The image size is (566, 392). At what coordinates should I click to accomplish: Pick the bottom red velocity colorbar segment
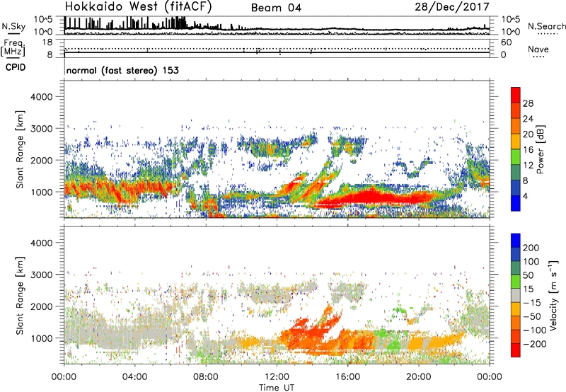516,350
